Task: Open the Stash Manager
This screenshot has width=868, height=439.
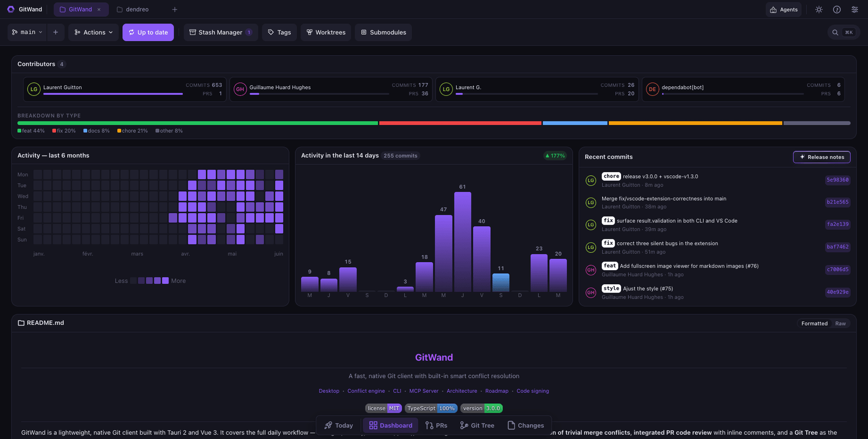Action: [220, 32]
